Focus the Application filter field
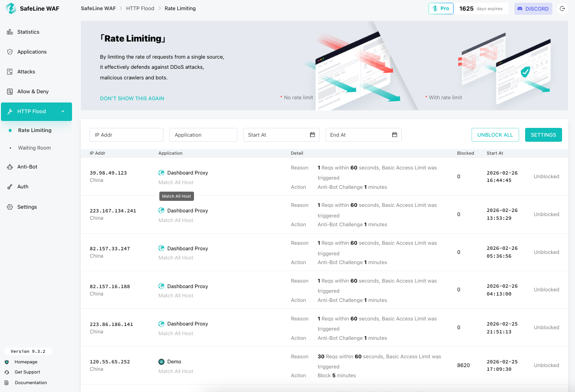This screenshot has width=575, height=392. [203, 135]
